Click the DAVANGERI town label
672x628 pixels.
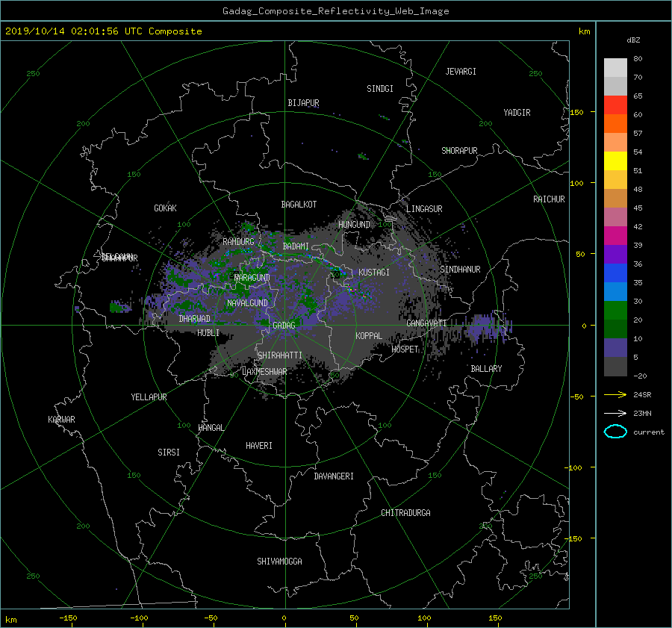click(334, 476)
